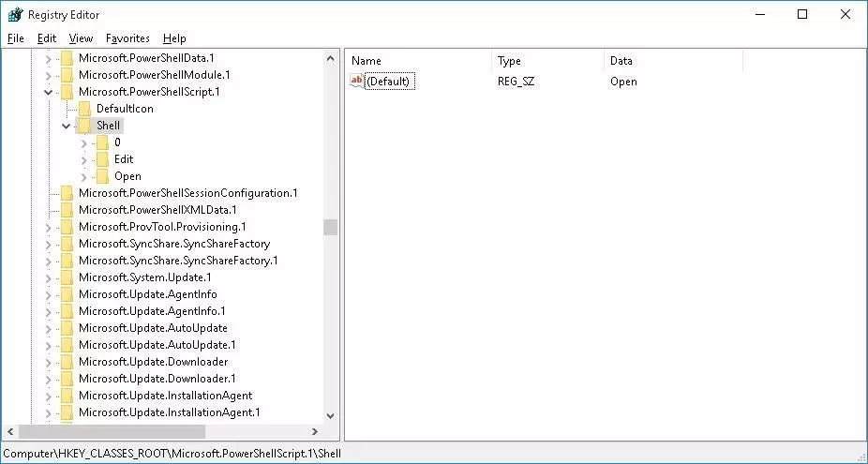
Task: Collapse the Shell key
Action: (x=66, y=127)
